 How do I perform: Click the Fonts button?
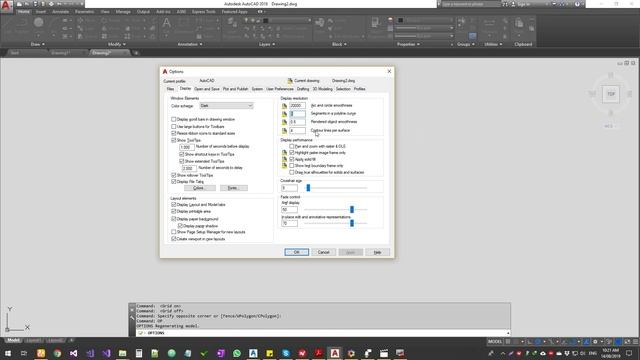[x=233, y=188]
